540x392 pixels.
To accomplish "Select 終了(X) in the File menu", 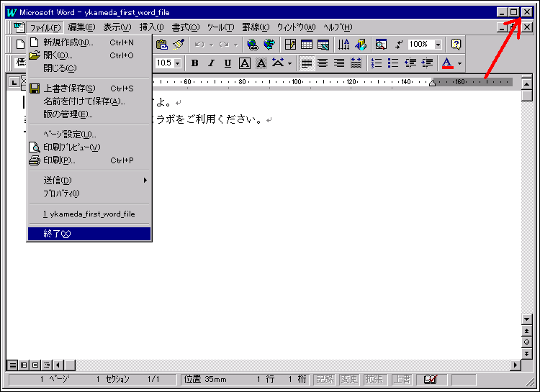I will [x=89, y=234].
